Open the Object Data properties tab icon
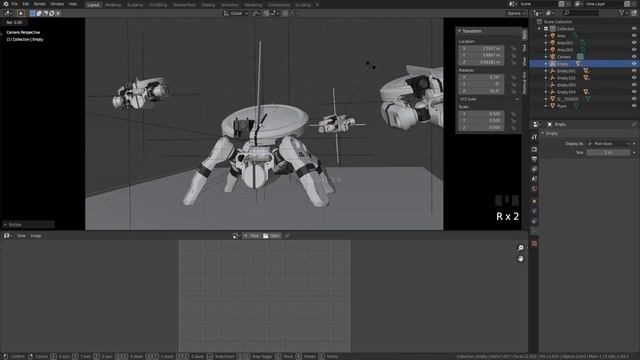Image resolution: width=640 pixels, height=360 pixels. click(534, 231)
